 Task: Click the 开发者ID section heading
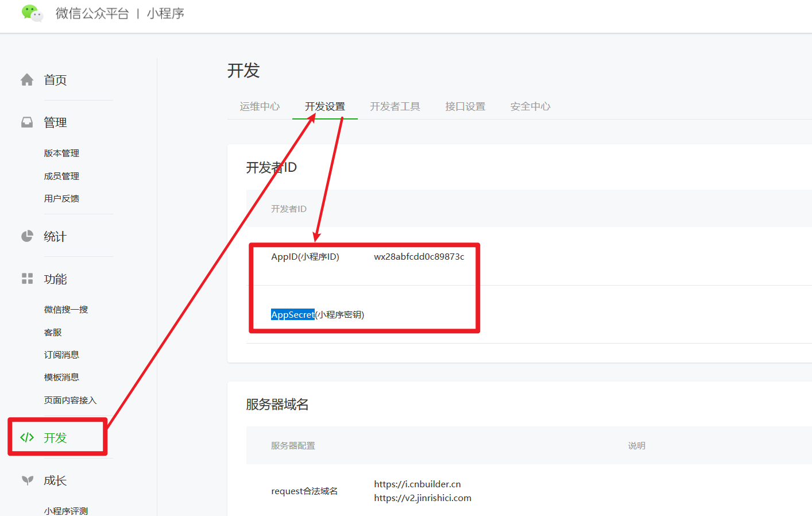point(271,167)
